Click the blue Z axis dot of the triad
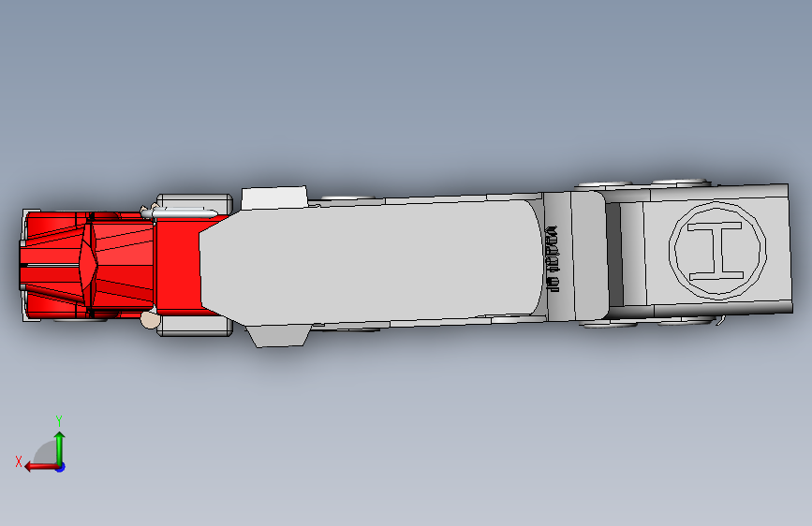Viewport: 812px width, 526px height. [61, 467]
